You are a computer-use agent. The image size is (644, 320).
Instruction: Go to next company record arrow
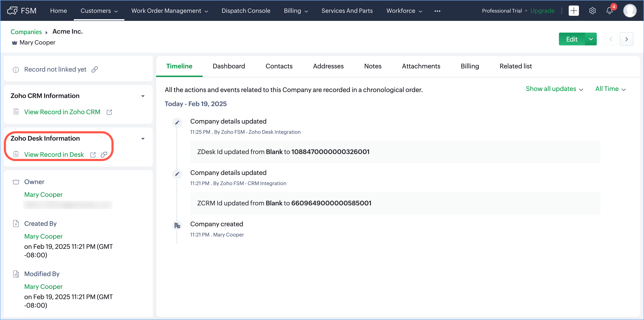[626, 39]
